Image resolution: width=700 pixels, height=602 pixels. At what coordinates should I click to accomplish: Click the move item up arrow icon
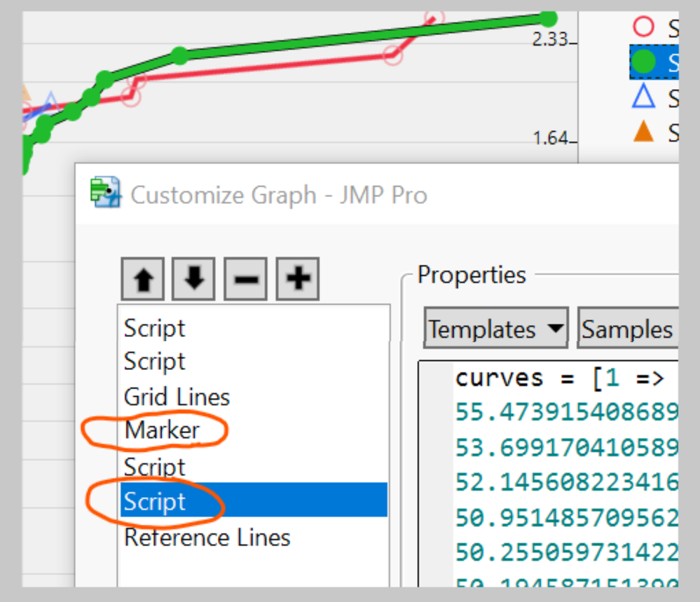click(142, 278)
